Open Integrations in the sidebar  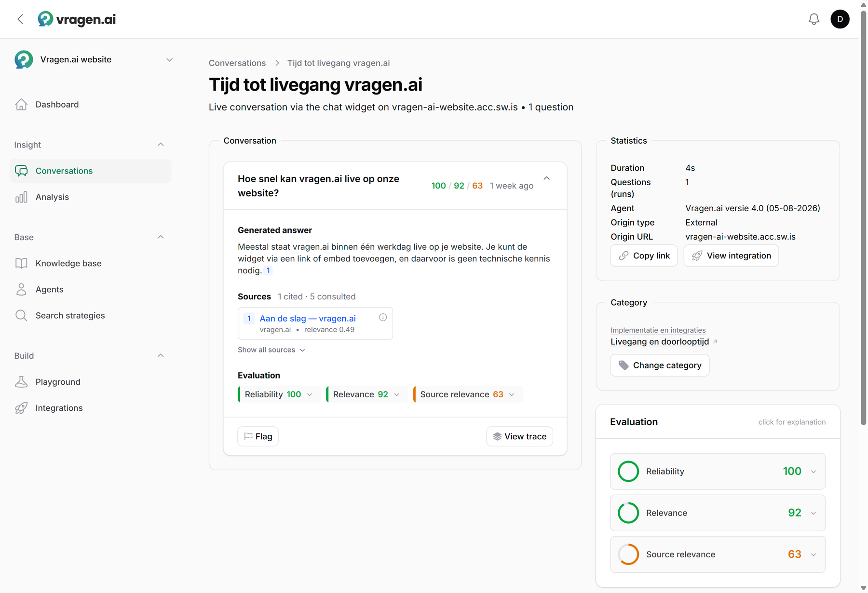(90, 408)
